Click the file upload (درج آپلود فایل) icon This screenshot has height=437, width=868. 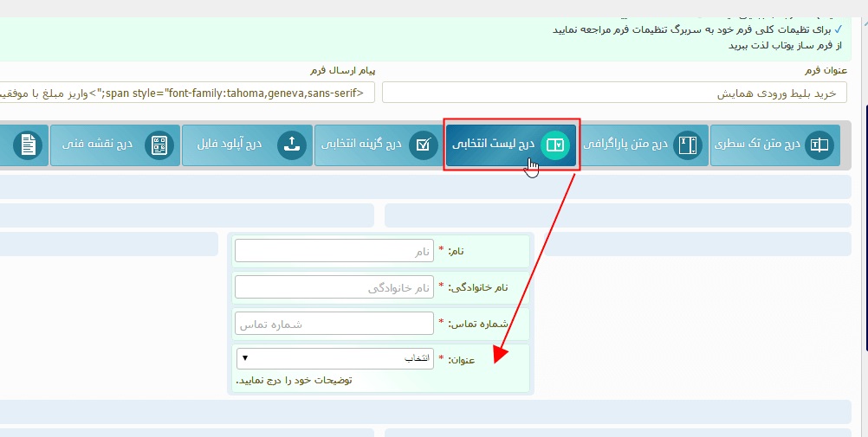coord(292,145)
